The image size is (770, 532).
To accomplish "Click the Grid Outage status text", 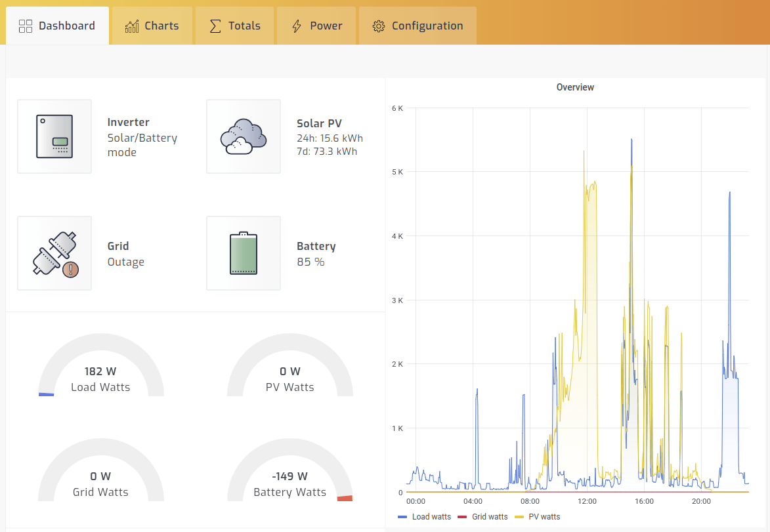I will [x=125, y=262].
